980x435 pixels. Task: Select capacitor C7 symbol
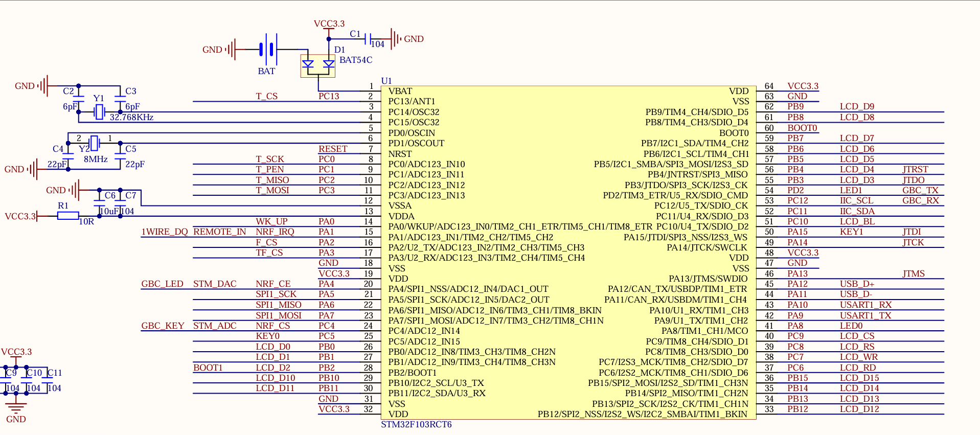point(121,203)
